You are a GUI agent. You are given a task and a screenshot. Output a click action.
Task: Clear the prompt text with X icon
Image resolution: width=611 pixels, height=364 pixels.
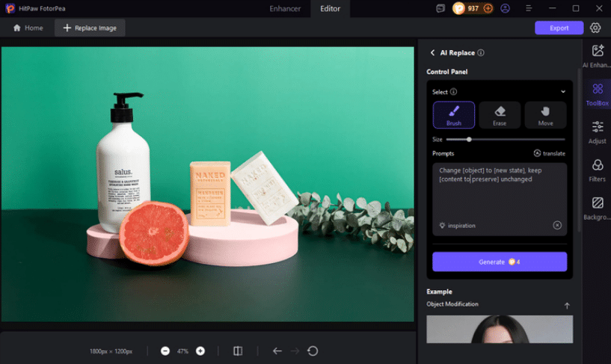557,225
